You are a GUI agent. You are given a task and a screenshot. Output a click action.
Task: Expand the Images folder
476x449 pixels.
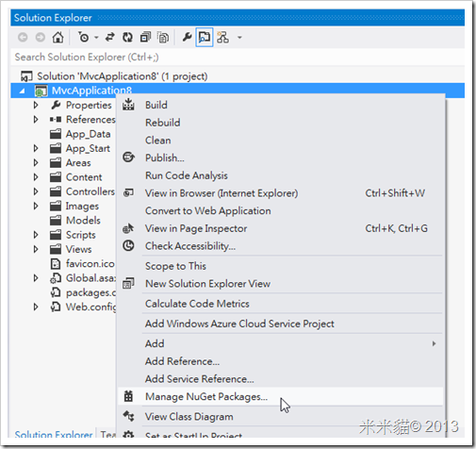click(x=36, y=206)
